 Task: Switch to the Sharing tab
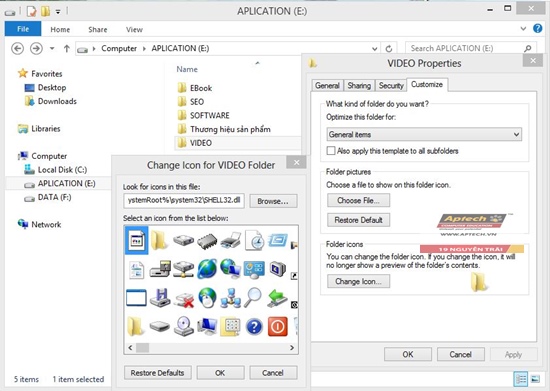point(359,86)
